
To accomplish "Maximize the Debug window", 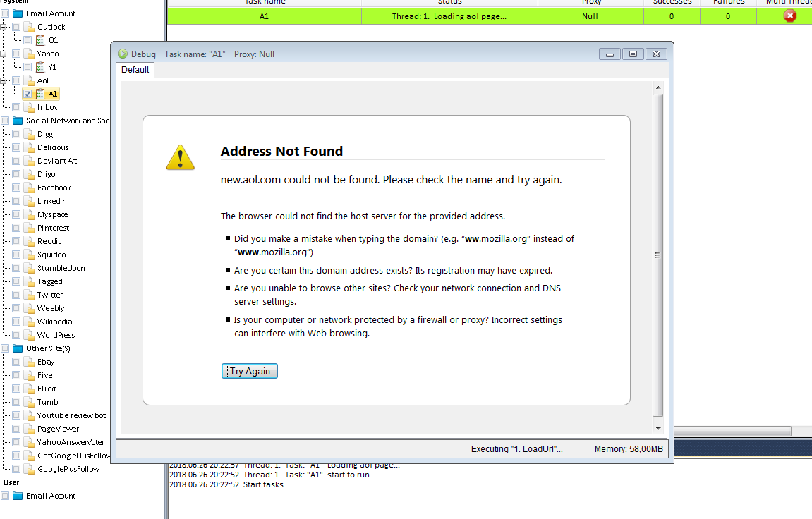I will tap(633, 54).
